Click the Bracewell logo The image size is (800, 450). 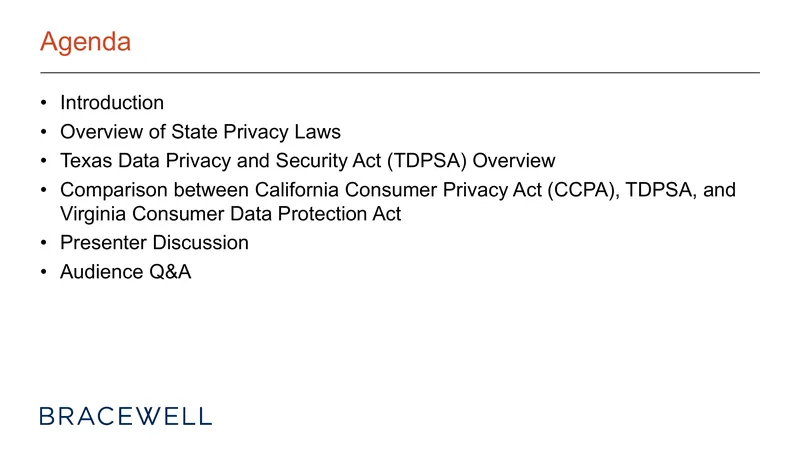126,416
